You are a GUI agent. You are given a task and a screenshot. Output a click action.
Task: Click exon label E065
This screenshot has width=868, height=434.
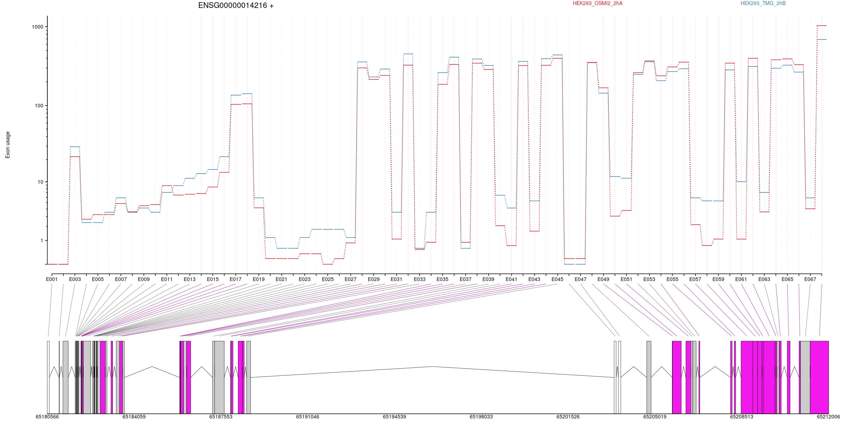click(x=787, y=279)
